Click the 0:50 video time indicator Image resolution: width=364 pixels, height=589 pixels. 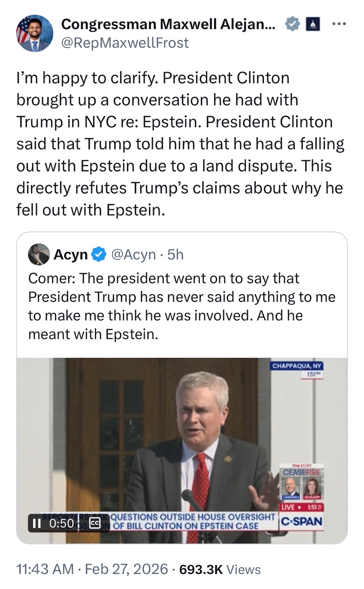click(x=62, y=523)
